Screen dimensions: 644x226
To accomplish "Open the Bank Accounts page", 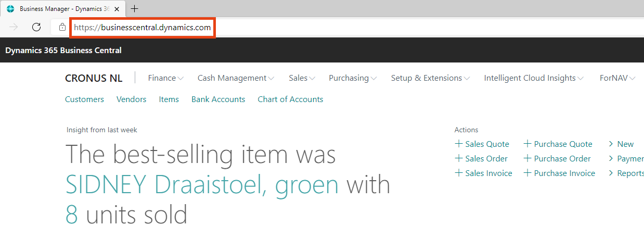I will pyautogui.click(x=218, y=99).
